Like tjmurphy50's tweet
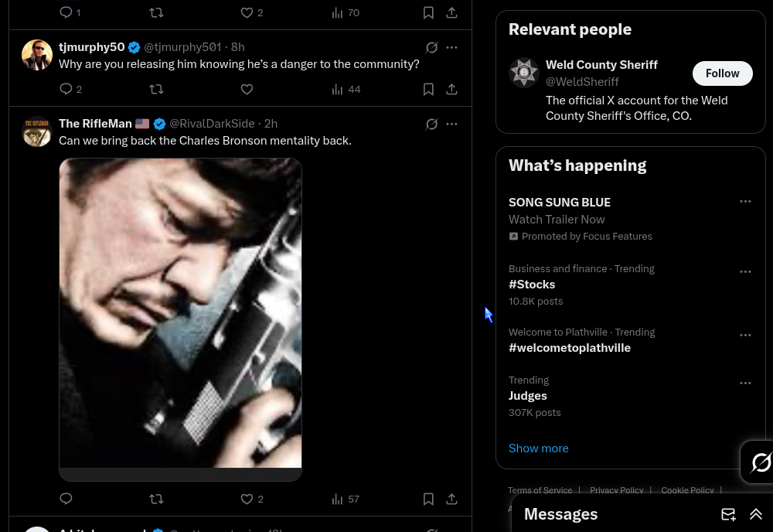Viewport: 773px width, 532px height. click(x=247, y=89)
